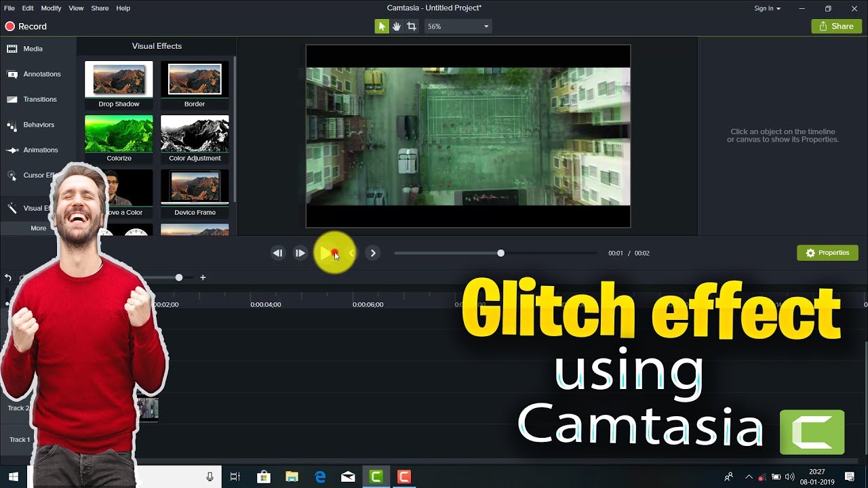The width and height of the screenshot is (868, 488).
Task: Open the Behaviors tab
Action: [39, 125]
